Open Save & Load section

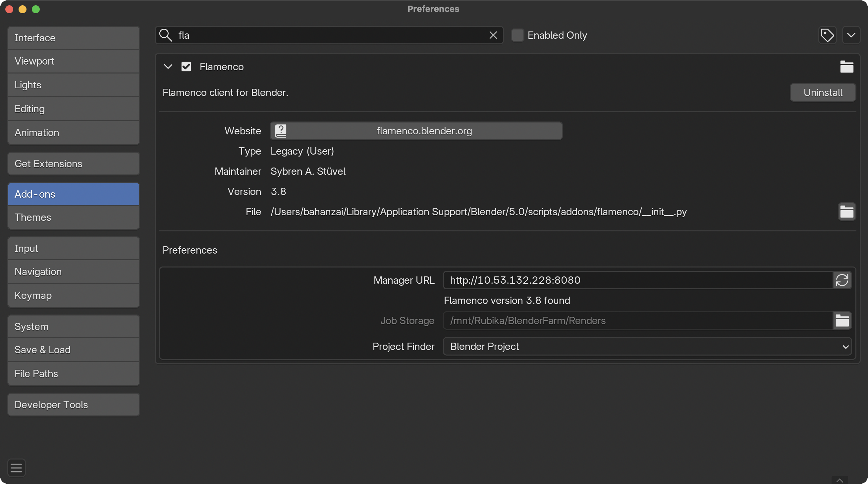74,350
